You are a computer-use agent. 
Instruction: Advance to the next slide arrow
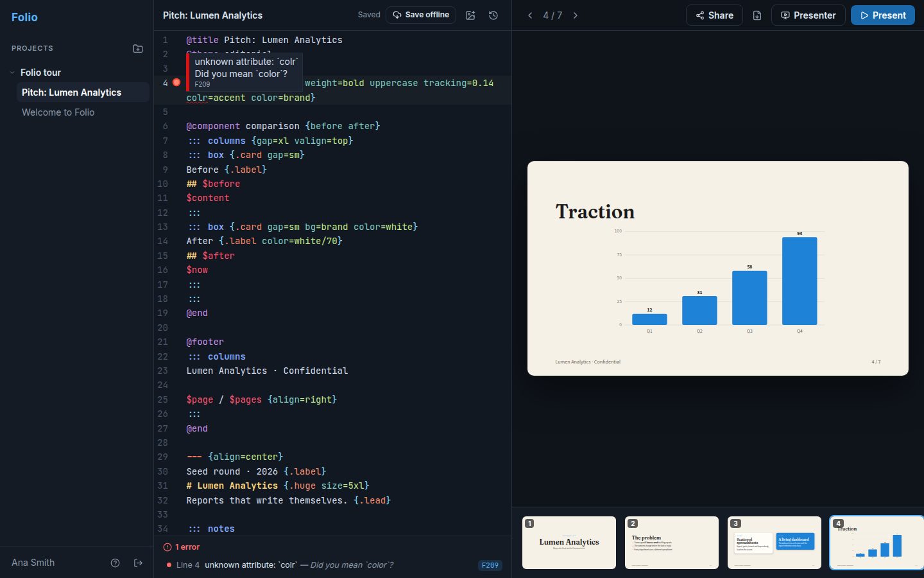point(576,15)
